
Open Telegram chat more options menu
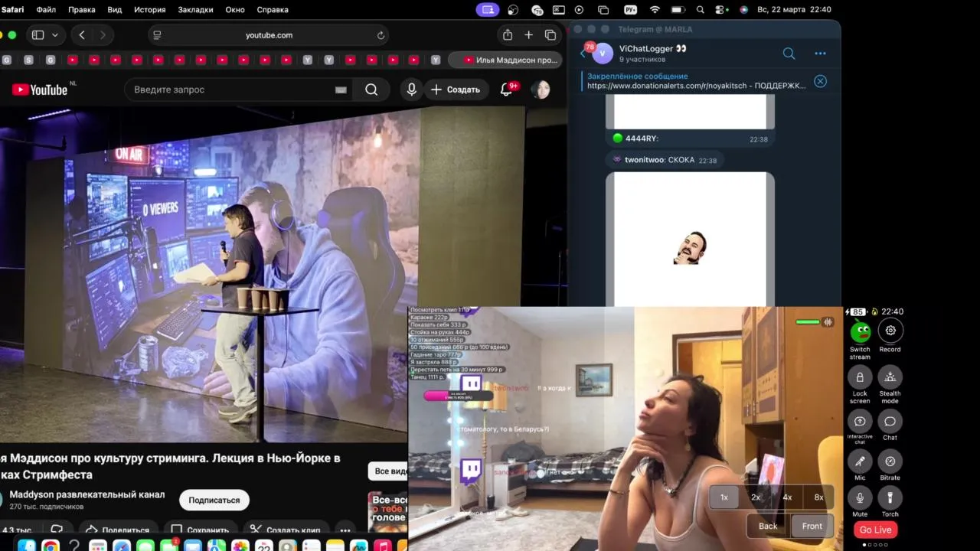(820, 54)
